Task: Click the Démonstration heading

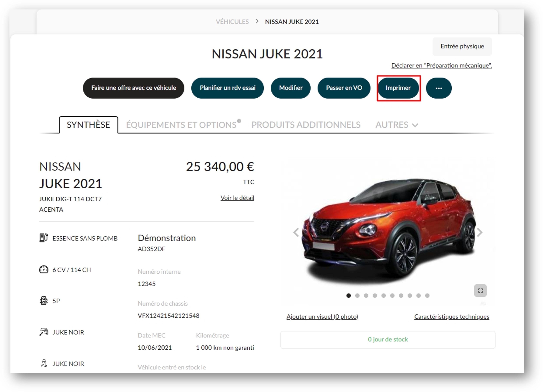Action: pyautogui.click(x=167, y=238)
